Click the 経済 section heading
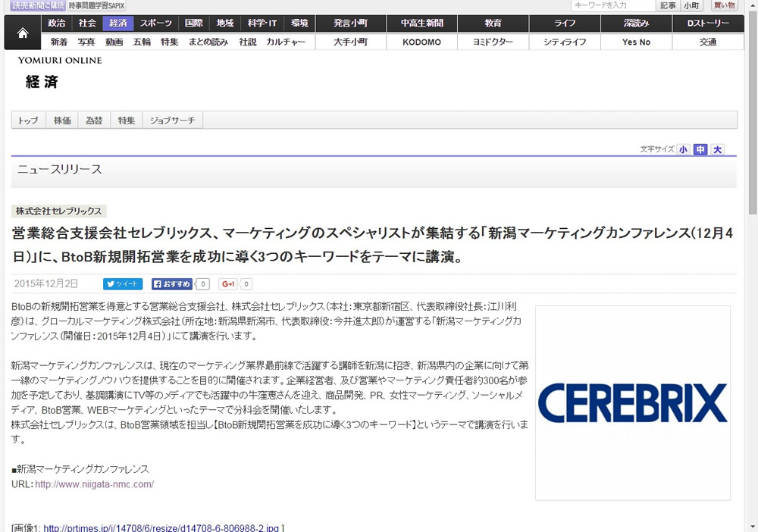The width and height of the screenshot is (758, 532). tap(42, 82)
